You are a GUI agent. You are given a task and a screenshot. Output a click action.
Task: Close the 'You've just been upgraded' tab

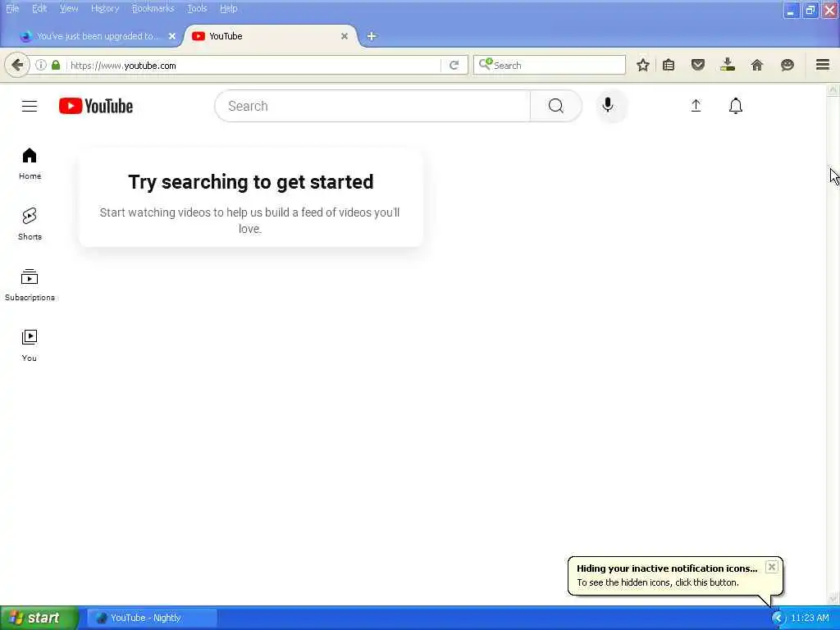tap(172, 36)
